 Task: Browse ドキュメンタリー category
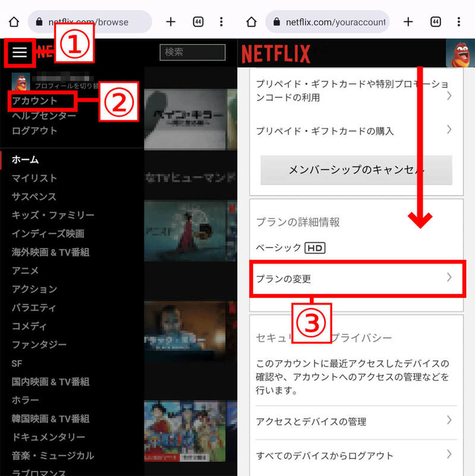pyautogui.click(x=48, y=437)
